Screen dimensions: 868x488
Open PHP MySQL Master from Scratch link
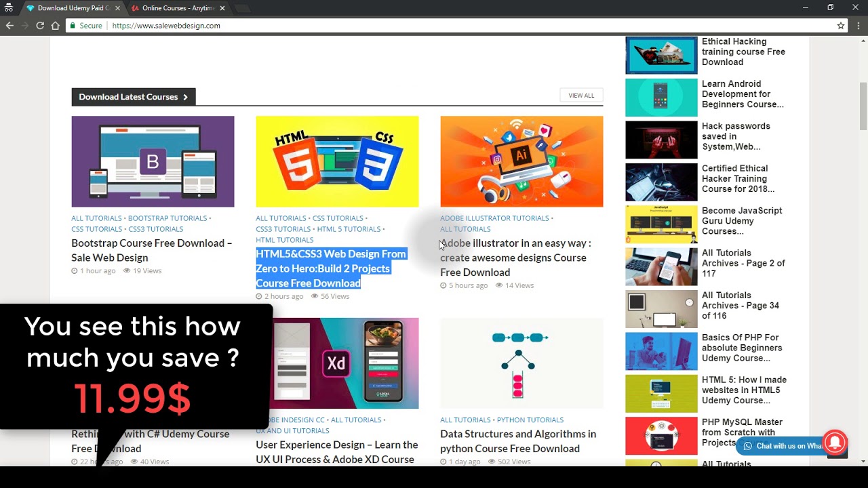coord(742,432)
